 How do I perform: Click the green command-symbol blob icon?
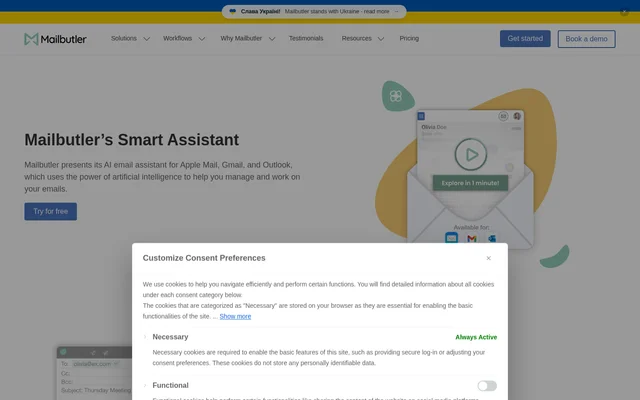396,96
